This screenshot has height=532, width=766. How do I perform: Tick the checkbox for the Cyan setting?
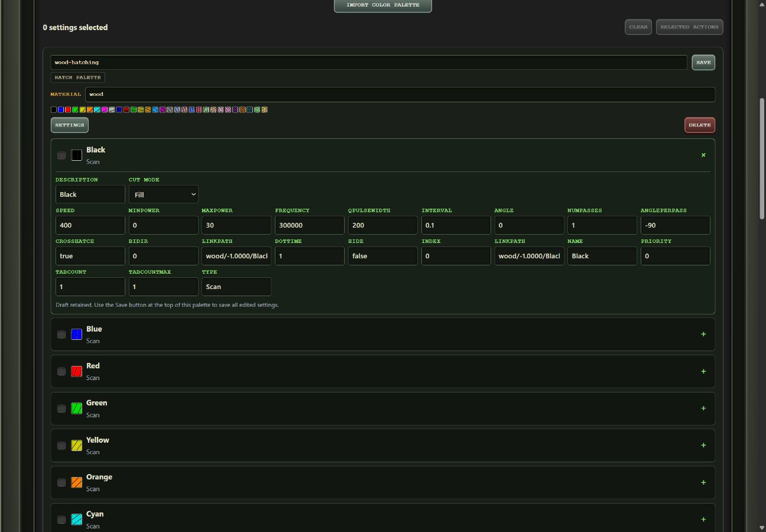click(61, 520)
